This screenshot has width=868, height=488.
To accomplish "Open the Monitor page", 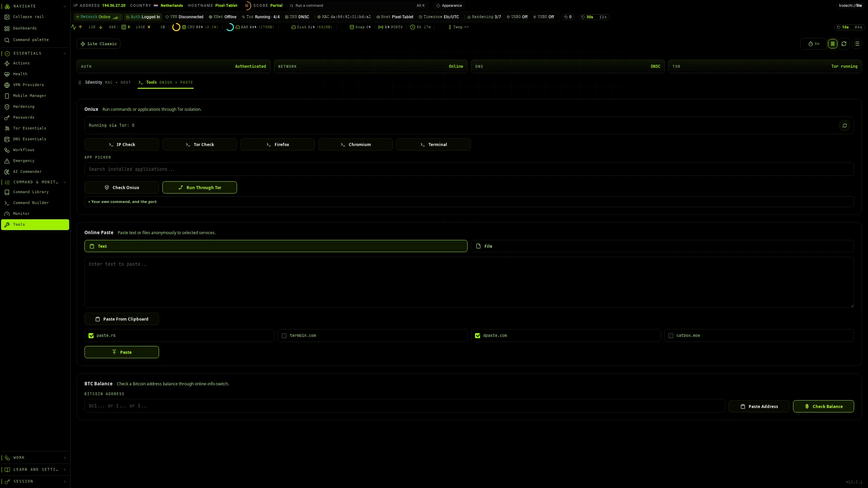I will 35,213.
